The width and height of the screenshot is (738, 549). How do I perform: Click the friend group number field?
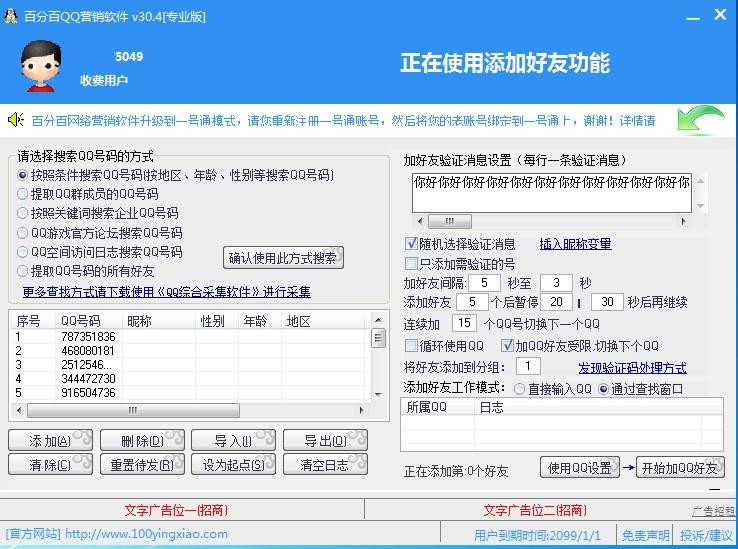click(x=528, y=366)
